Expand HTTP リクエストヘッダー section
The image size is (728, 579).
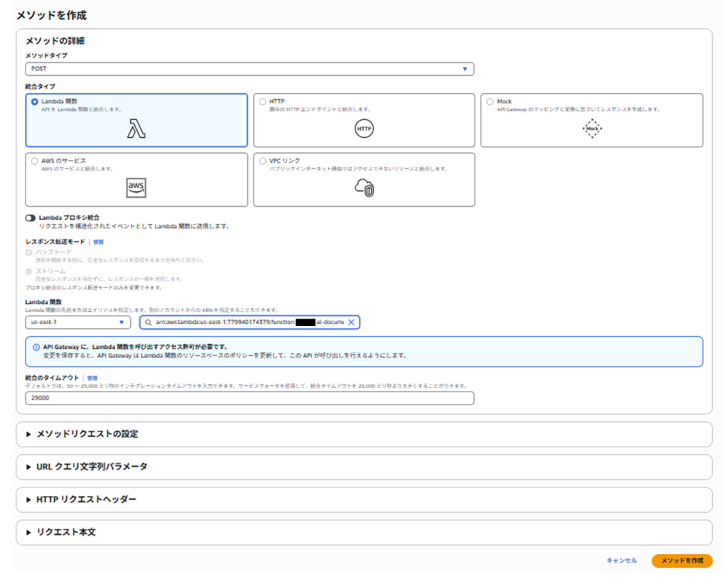point(364,500)
